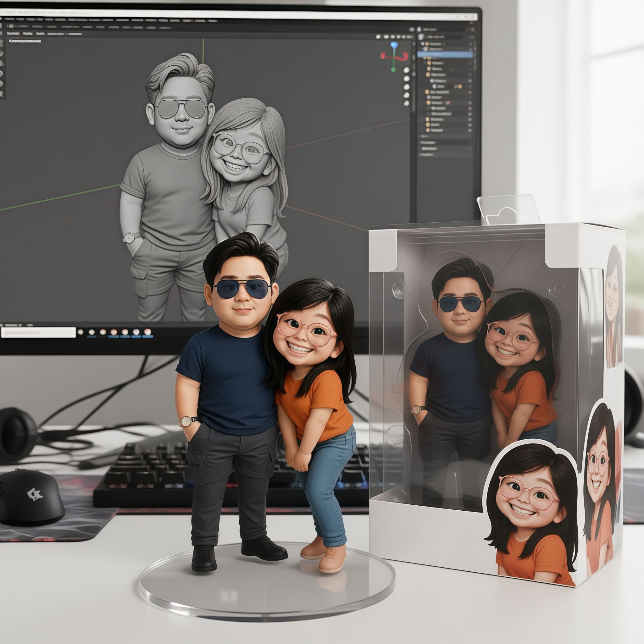The image size is (644, 644).
Task: Select the highlighted blue row in outliner
Action: coord(445,54)
